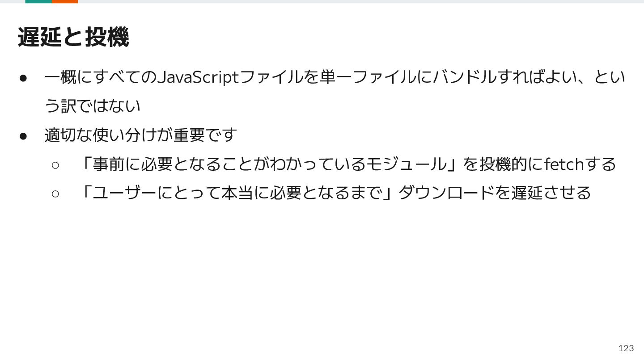Click hollow bullet before 「事前に必要となる

click(x=55, y=165)
